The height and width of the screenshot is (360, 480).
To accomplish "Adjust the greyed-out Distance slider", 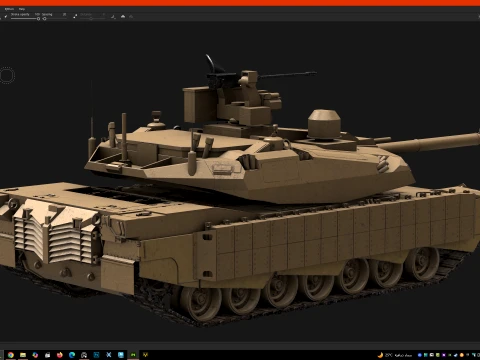I will (92, 19).
